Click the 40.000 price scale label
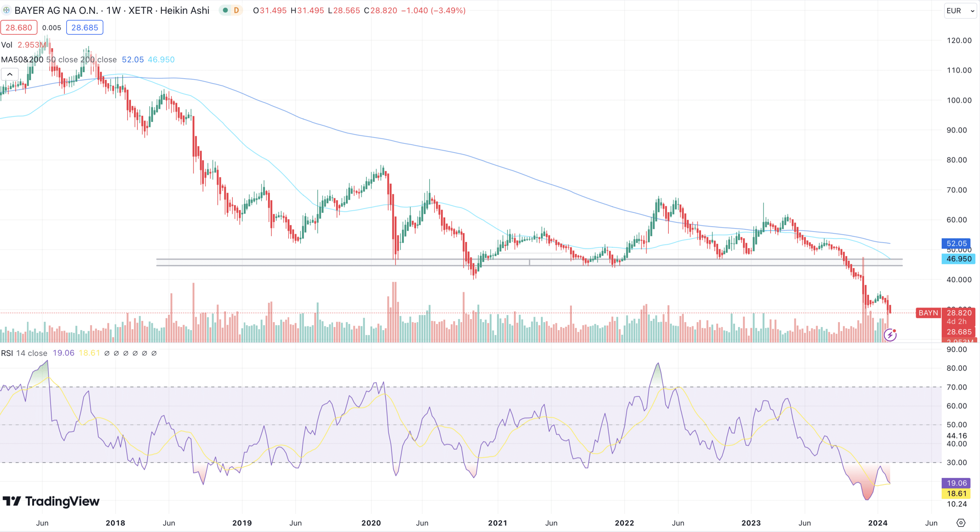Viewport: 980px width, 532px height. (959, 280)
